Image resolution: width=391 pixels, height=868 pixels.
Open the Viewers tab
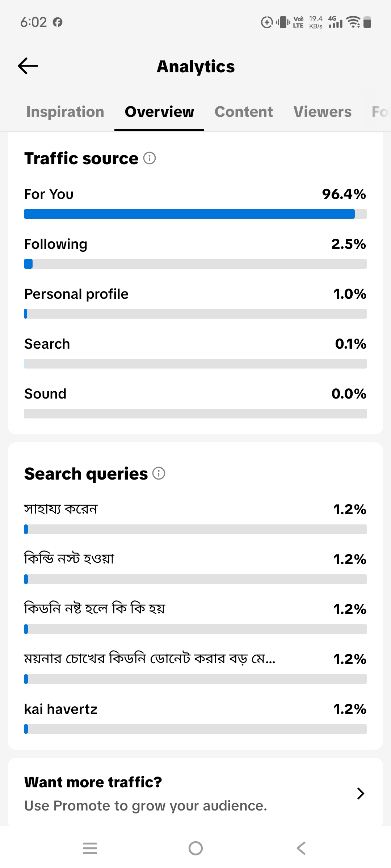coord(323,112)
